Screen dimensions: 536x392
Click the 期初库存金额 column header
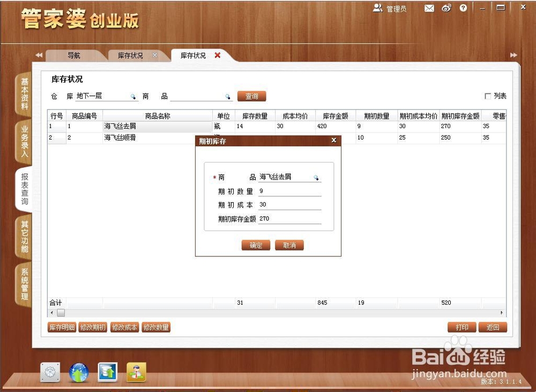click(460, 116)
